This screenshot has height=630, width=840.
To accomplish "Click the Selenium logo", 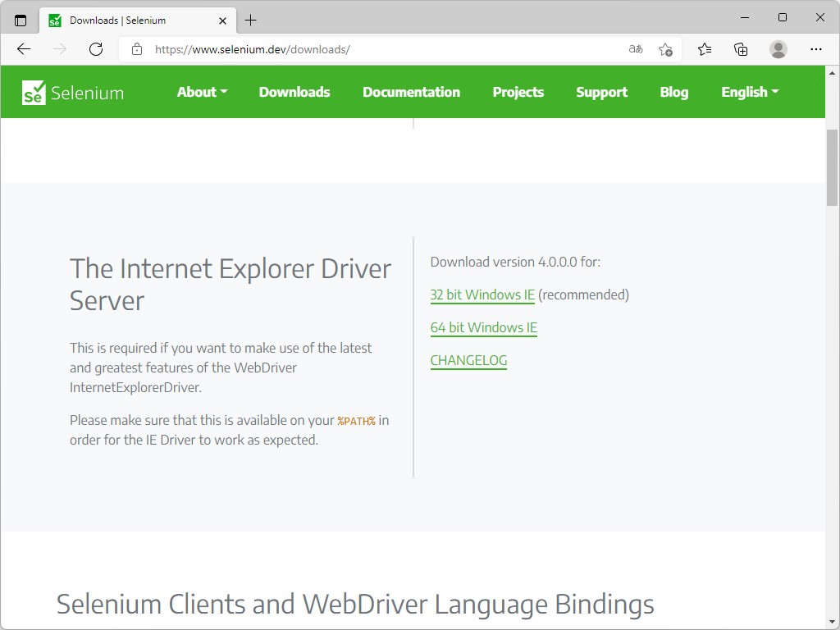I will (x=72, y=92).
